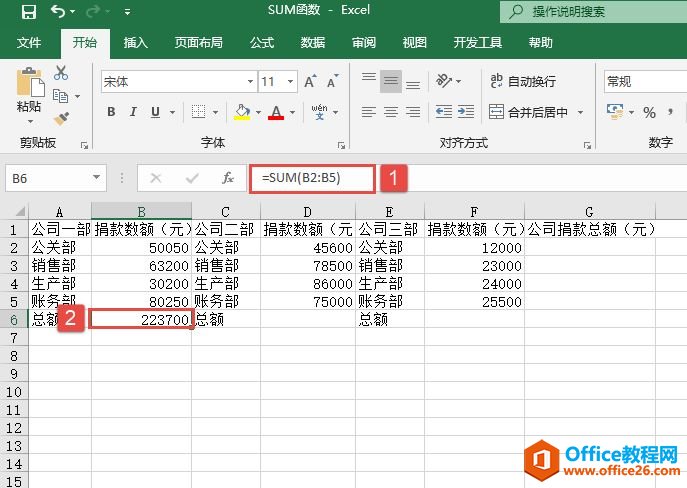Click the Borders icon

click(198, 112)
